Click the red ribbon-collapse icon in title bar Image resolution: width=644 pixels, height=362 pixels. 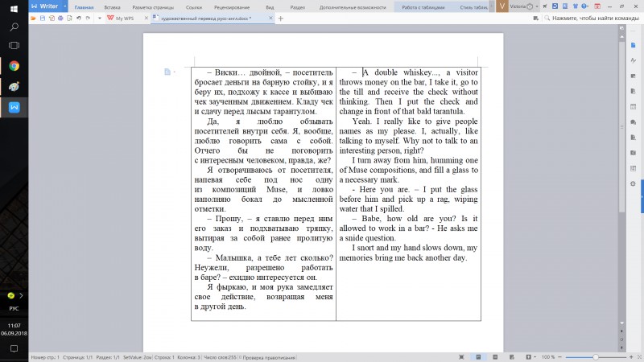click(597, 6)
